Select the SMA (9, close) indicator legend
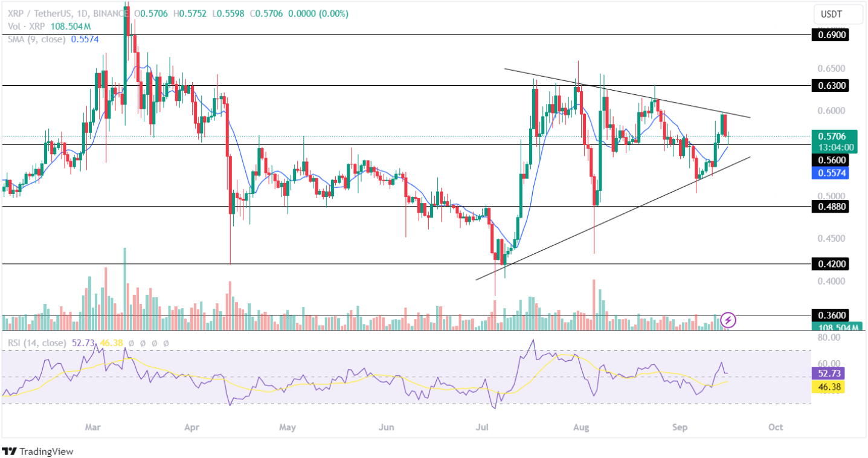This screenshot has height=458, width=868. tap(36, 39)
